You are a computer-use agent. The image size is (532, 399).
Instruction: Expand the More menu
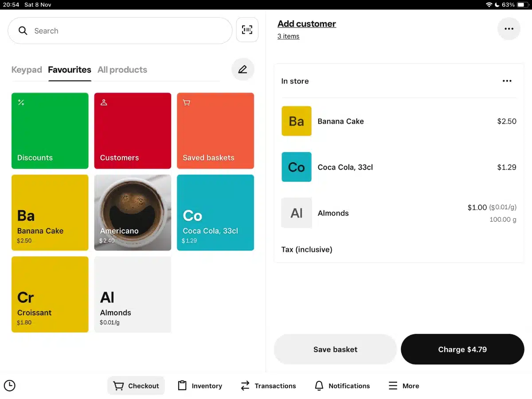[x=403, y=386]
